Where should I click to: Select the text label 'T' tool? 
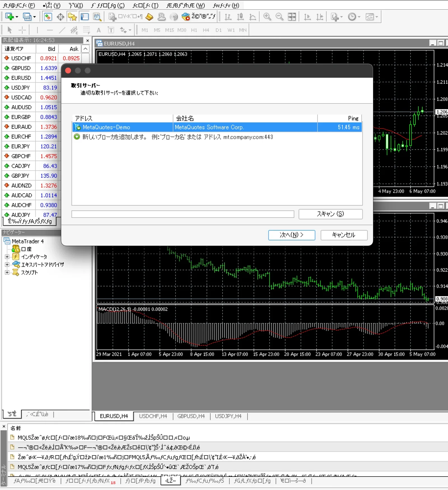click(x=111, y=30)
